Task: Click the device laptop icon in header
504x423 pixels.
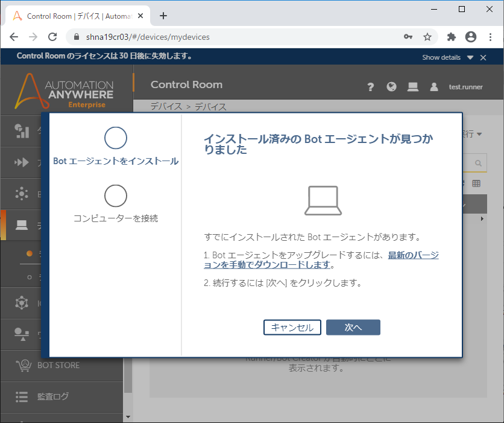Action: [413, 87]
